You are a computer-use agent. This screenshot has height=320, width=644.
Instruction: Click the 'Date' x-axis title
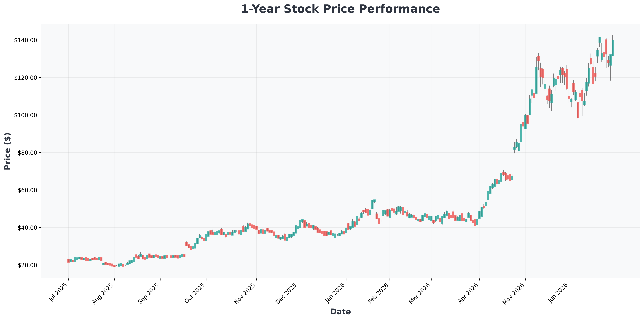pyautogui.click(x=340, y=312)
